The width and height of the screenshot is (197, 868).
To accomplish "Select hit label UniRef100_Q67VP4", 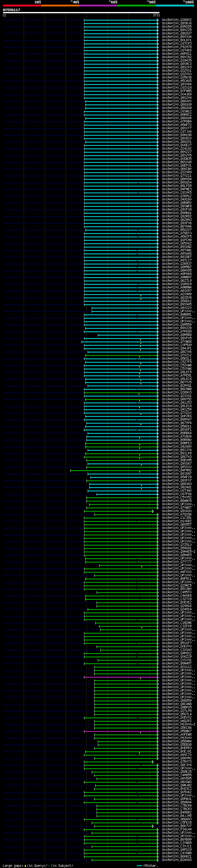I will [176, 423].
